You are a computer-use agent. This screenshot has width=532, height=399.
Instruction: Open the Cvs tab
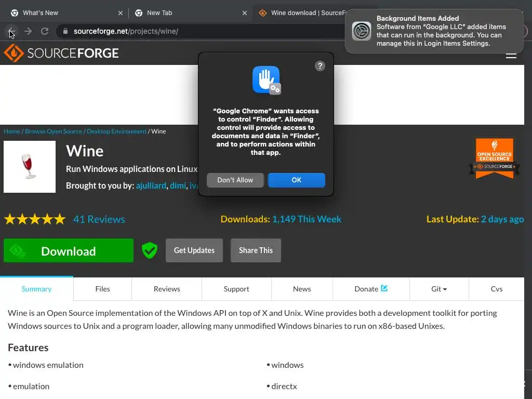(x=496, y=289)
